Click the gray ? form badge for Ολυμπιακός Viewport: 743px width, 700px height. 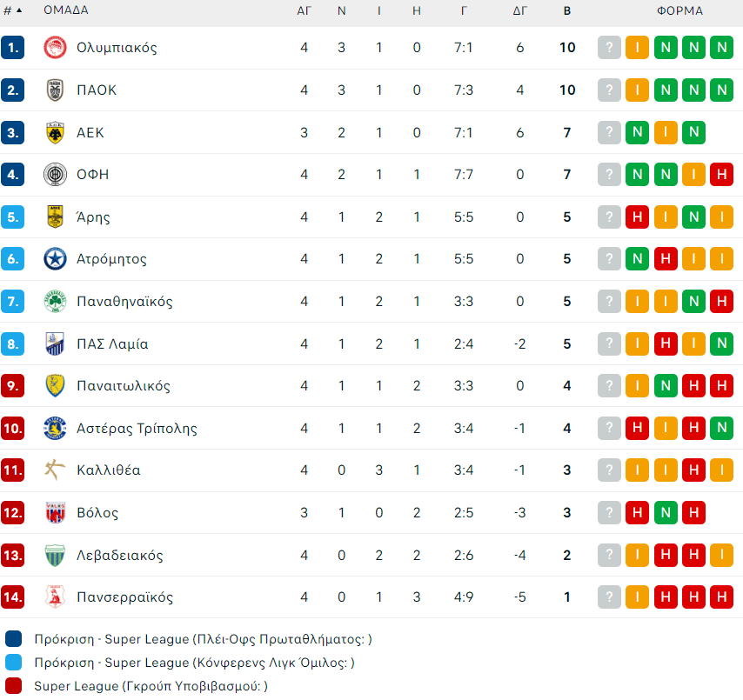click(x=609, y=48)
